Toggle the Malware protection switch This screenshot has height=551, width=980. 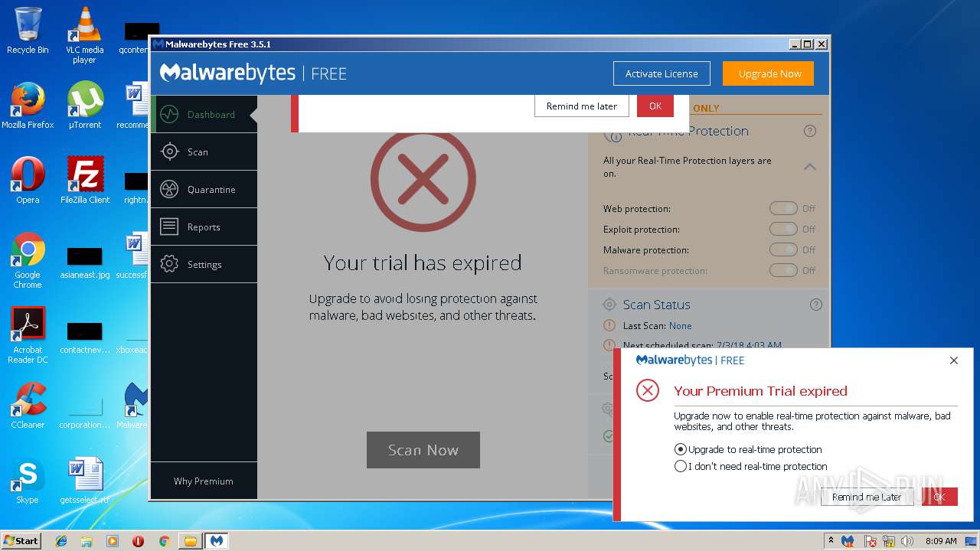(x=783, y=249)
